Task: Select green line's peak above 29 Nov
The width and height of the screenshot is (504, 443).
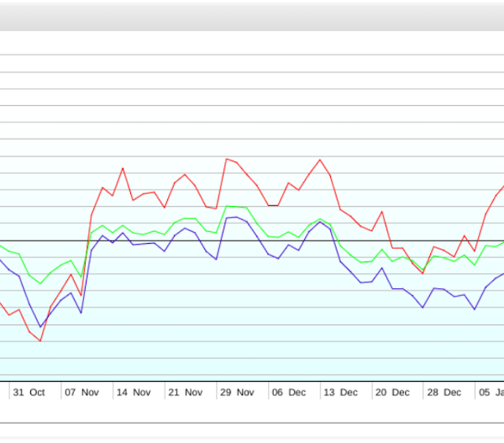Action: tap(227, 205)
